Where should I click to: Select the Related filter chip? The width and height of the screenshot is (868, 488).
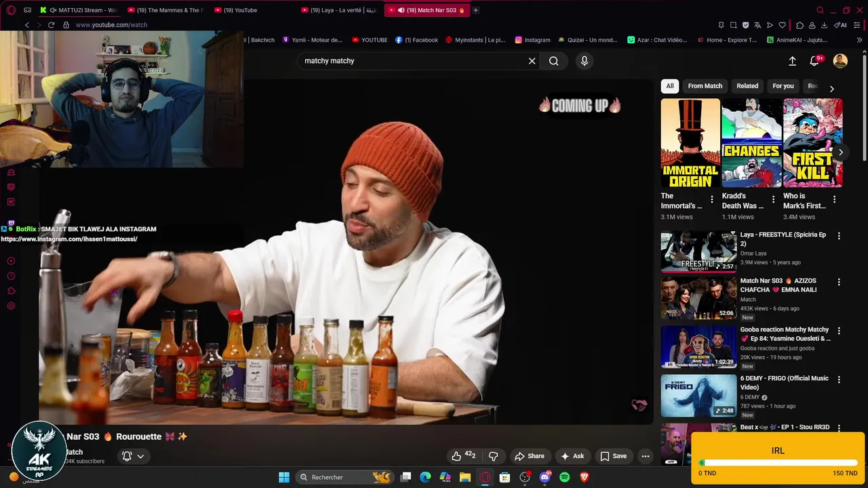tap(747, 86)
